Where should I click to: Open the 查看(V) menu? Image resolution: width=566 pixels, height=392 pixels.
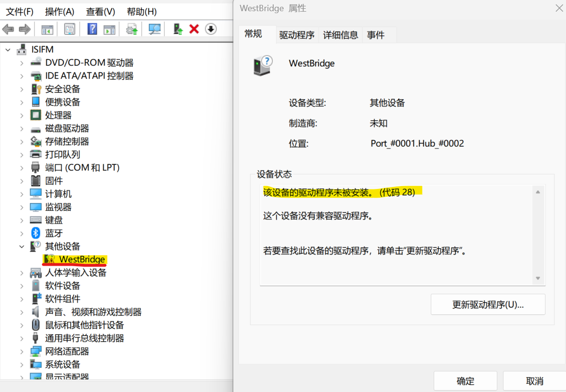pos(100,11)
